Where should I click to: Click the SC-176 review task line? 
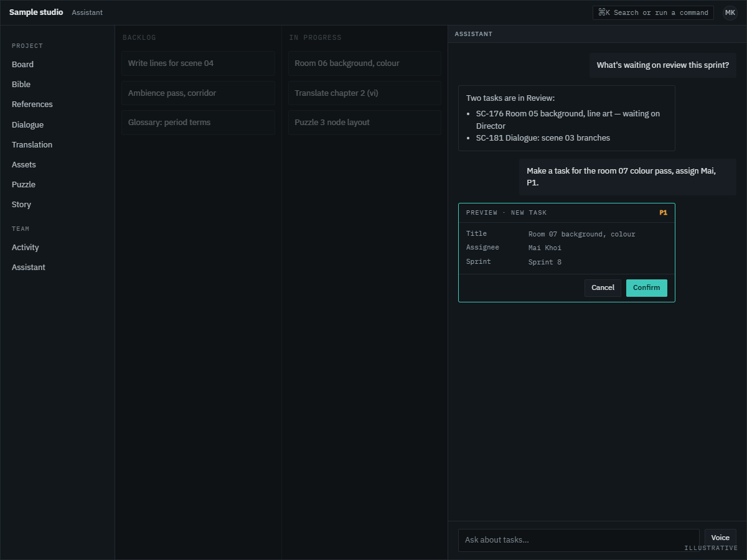click(x=568, y=119)
